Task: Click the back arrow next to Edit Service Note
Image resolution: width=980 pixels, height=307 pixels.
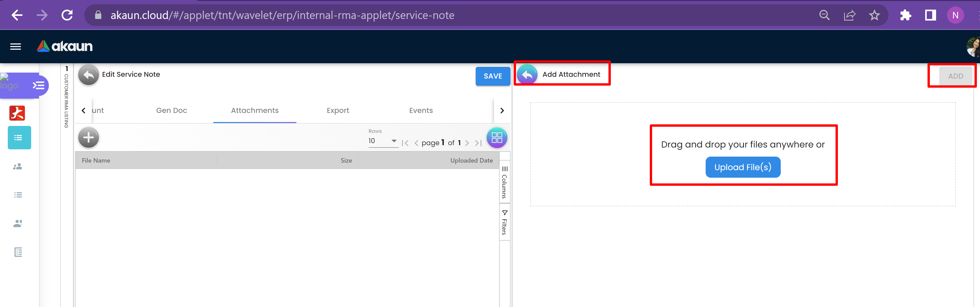Action: 88,75
